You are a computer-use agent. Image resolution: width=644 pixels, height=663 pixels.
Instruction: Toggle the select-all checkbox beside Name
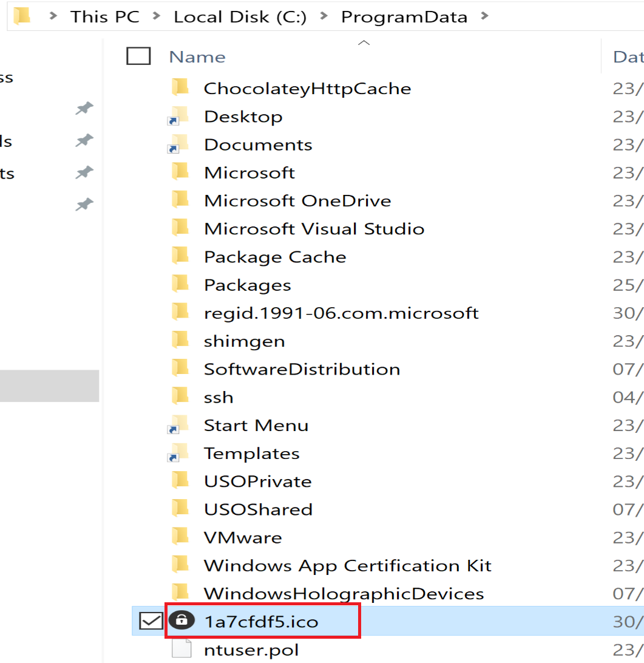(138, 56)
